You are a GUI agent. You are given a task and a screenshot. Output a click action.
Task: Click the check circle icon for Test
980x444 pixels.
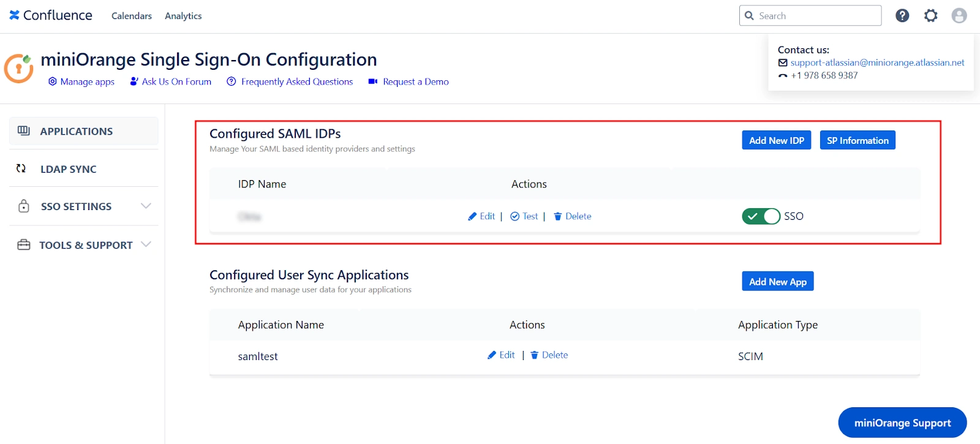click(x=515, y=216)
